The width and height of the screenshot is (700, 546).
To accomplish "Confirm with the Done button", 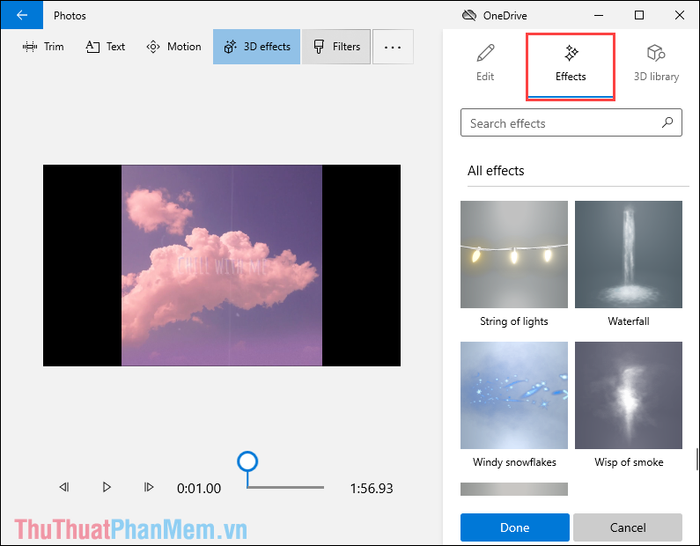I will point(515,528).
